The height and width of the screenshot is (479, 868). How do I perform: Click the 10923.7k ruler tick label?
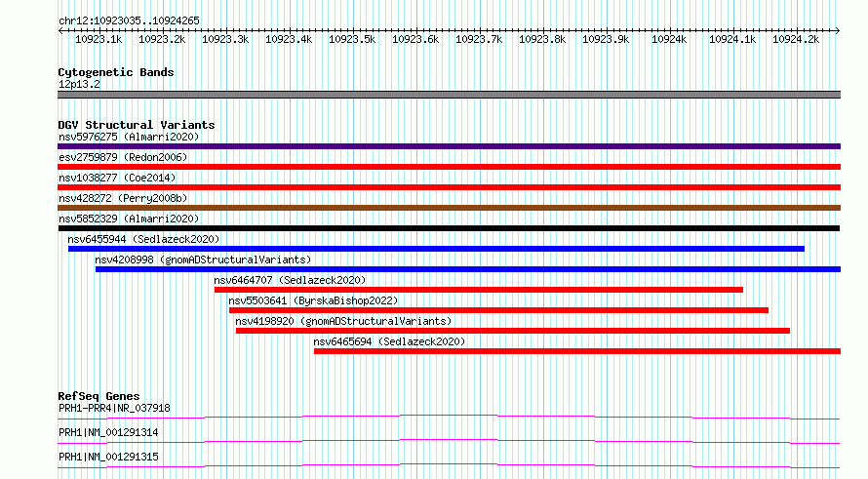point(479,39)
